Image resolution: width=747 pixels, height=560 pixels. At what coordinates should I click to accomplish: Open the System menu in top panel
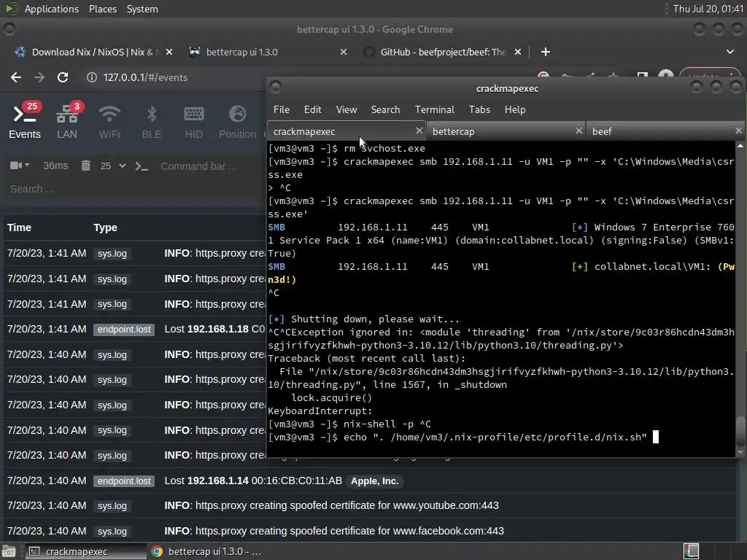142,9
